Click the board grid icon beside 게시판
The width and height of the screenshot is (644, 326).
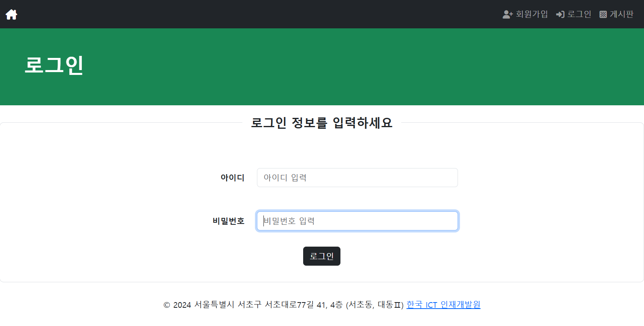pos(603,15)
